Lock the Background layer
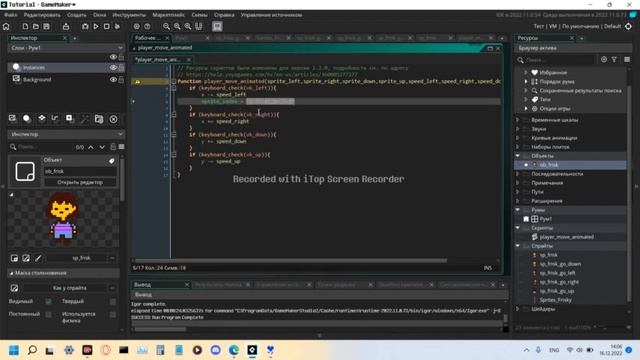Image resolution: width=640 pixels, height=360 pixels. point(121,80)
